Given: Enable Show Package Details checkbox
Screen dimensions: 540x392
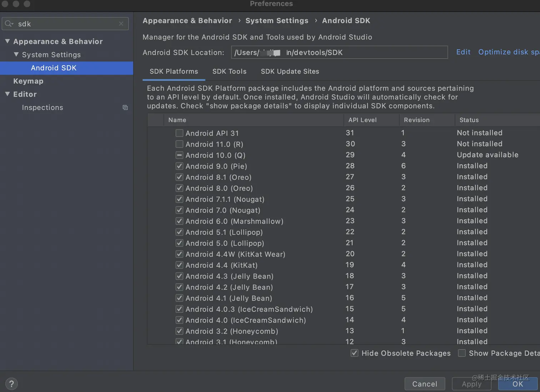Looking at the screenshot, I should pyautogui.click(x=462, y=353).
